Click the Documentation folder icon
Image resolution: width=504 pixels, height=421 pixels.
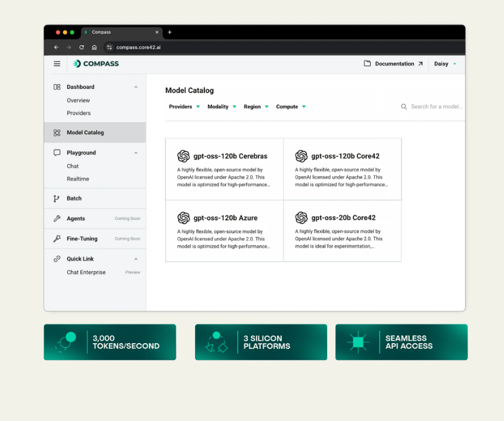[367, 64]
